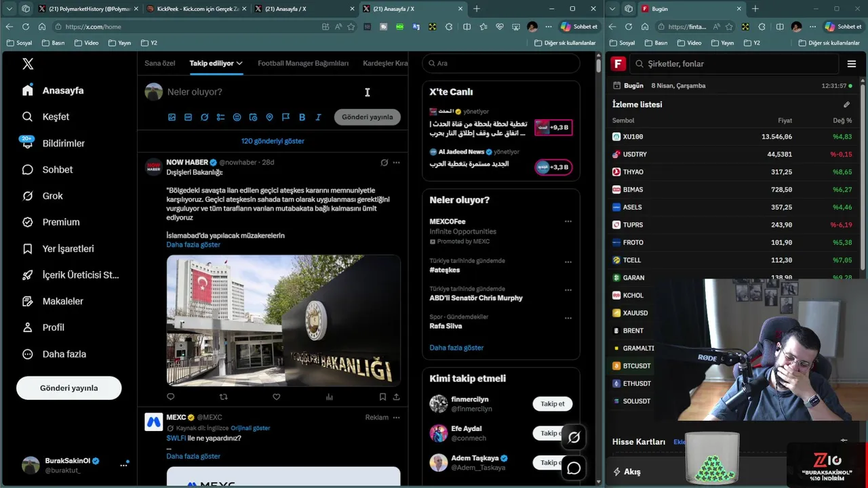Select XU100 row in watchlist

[732, 136]
